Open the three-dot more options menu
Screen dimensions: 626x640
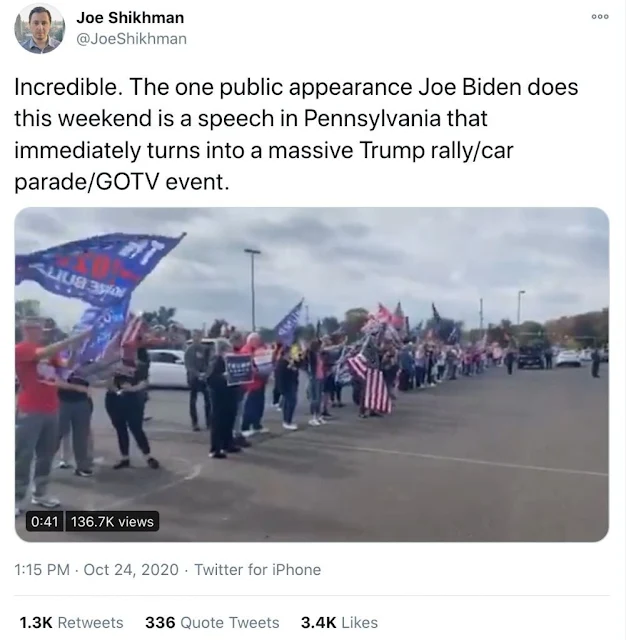tap(600, 17)
